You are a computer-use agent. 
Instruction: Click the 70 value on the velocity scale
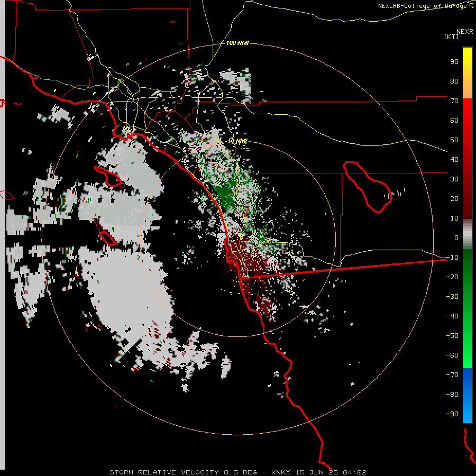coord(454,101)
